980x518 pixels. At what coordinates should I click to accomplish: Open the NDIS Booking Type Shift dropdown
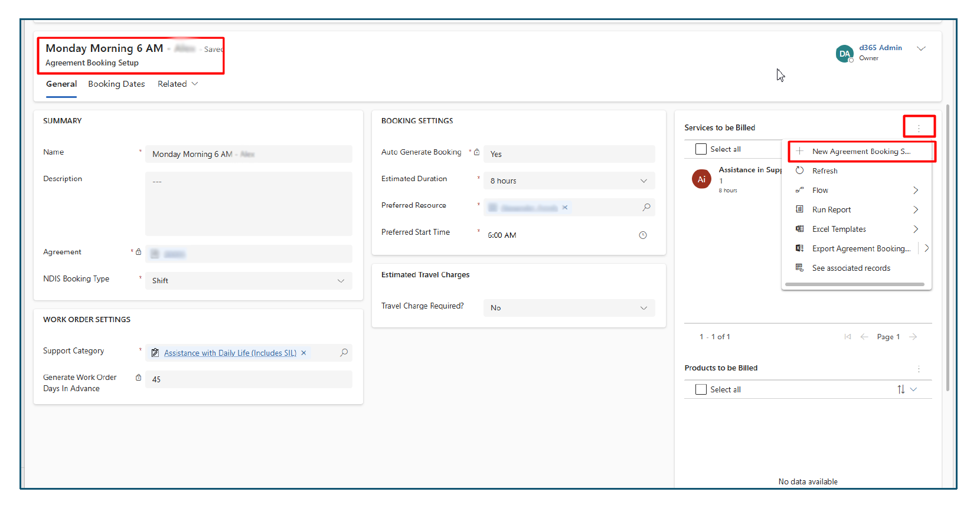point(341,281)
